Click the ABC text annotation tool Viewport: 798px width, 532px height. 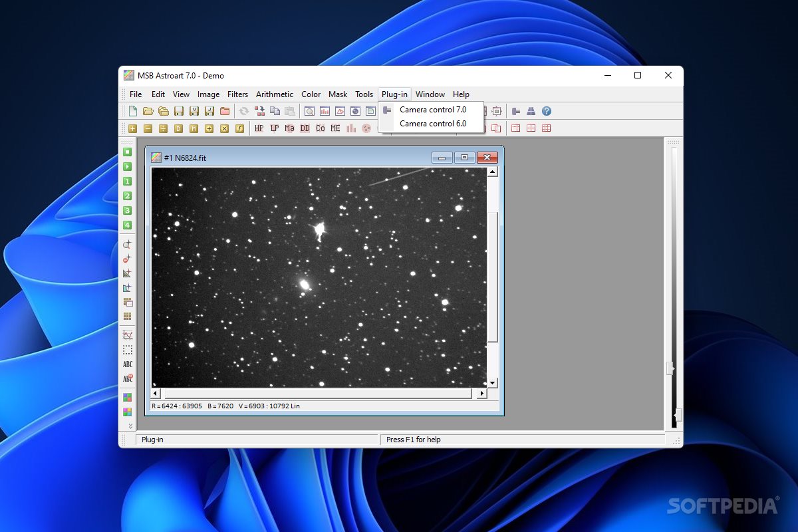tap(127, 364)
